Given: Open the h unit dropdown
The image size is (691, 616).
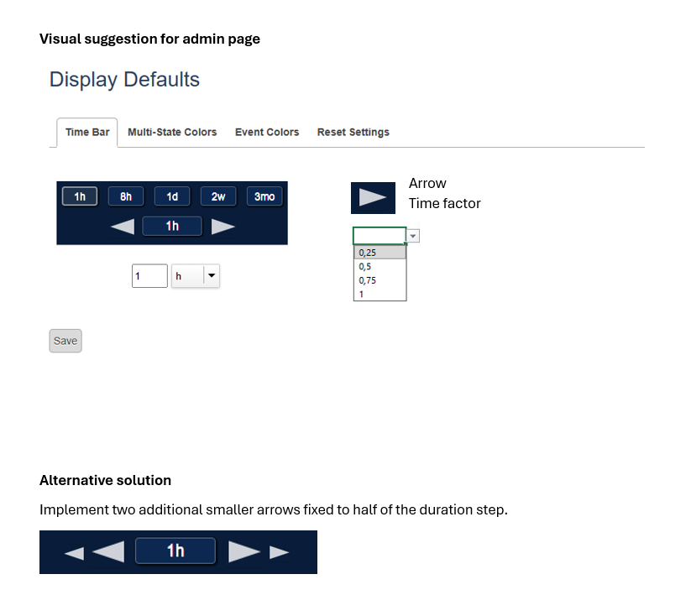Looking at the screenshot, I should [195, 275].
